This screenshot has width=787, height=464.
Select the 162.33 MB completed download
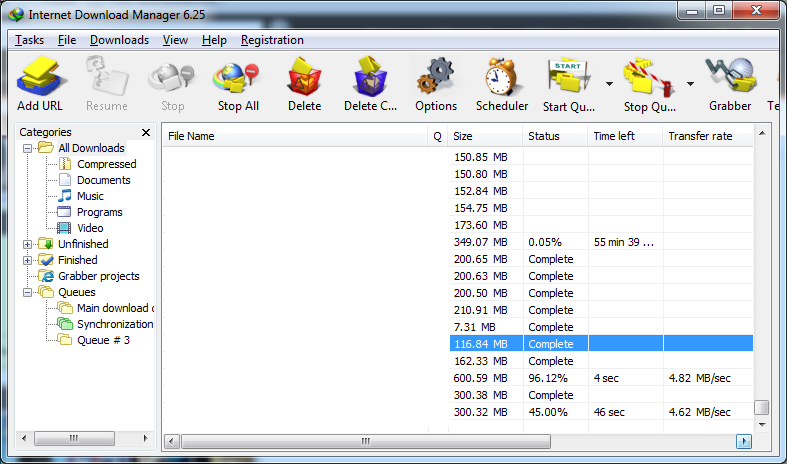tap(458, 361)
